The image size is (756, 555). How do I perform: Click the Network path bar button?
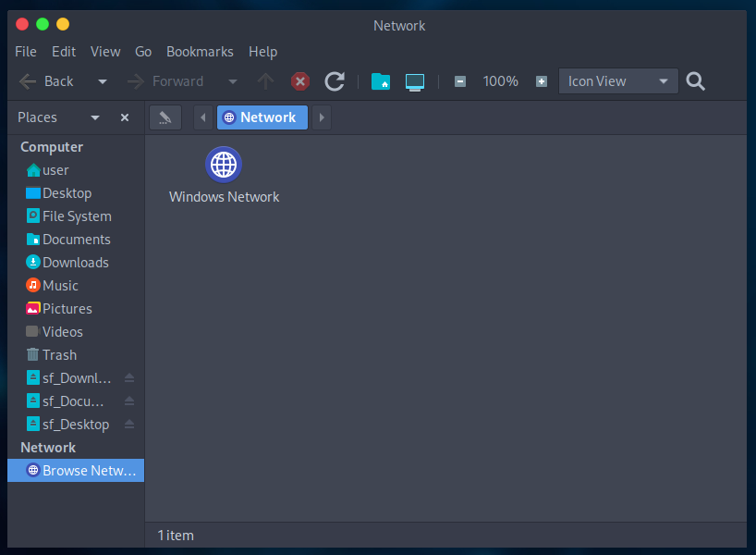[x=262, y=117]
